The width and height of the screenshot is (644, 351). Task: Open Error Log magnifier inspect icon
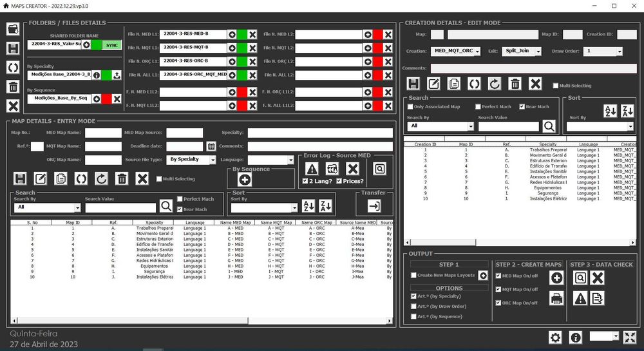point(380,169)
